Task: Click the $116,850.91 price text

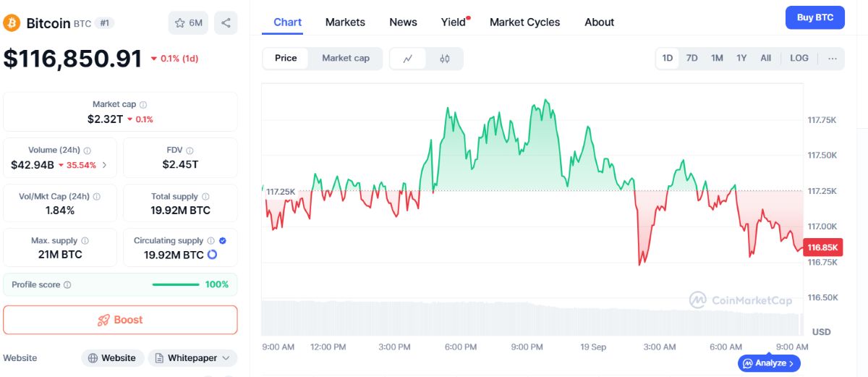Action: point(73,59)
